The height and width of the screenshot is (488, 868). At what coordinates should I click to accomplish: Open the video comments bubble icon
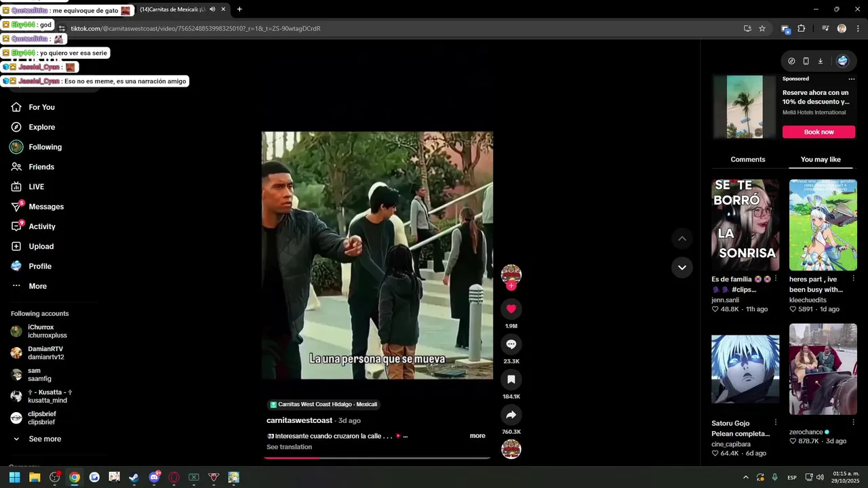(x=511, y=344)
